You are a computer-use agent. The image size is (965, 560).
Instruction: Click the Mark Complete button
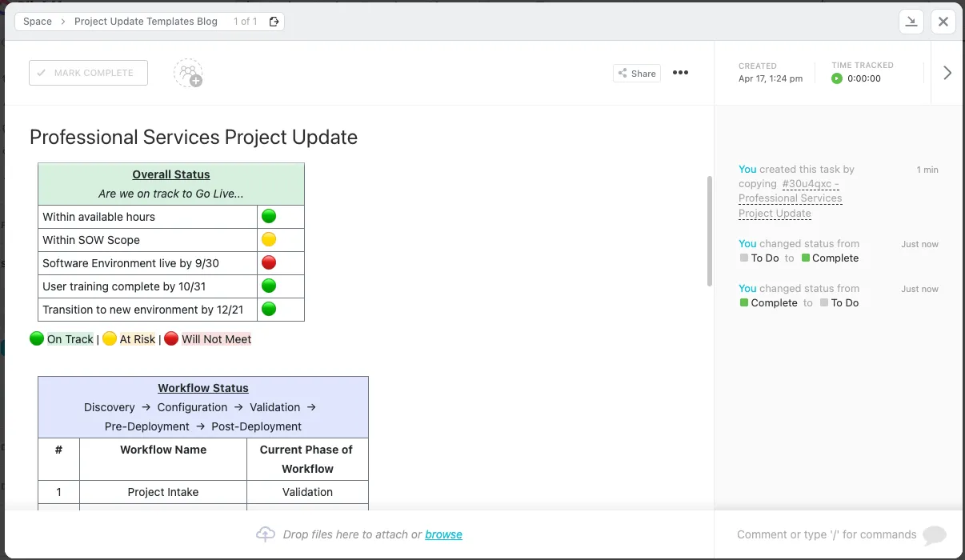[x=88, y=73]
